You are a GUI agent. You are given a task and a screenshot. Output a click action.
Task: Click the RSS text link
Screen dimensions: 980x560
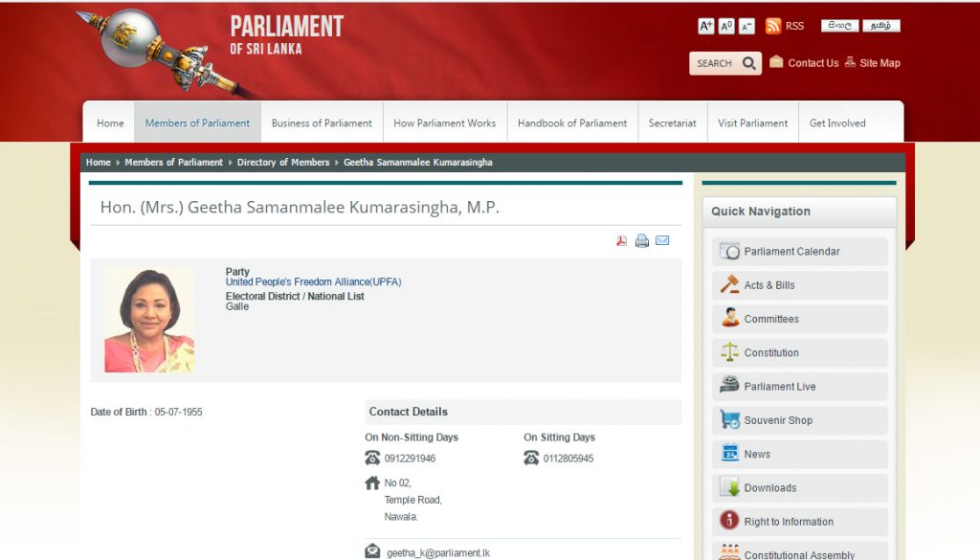pos(794,26)
